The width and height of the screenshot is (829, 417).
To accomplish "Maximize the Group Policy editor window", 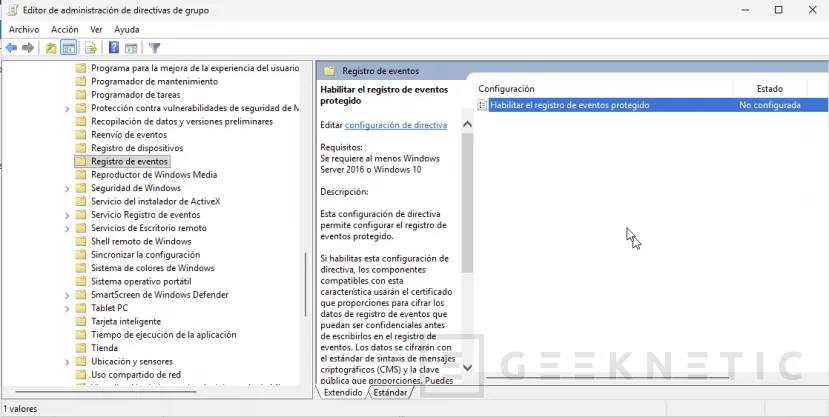I will pyautogui.click(x=778, y=10).
